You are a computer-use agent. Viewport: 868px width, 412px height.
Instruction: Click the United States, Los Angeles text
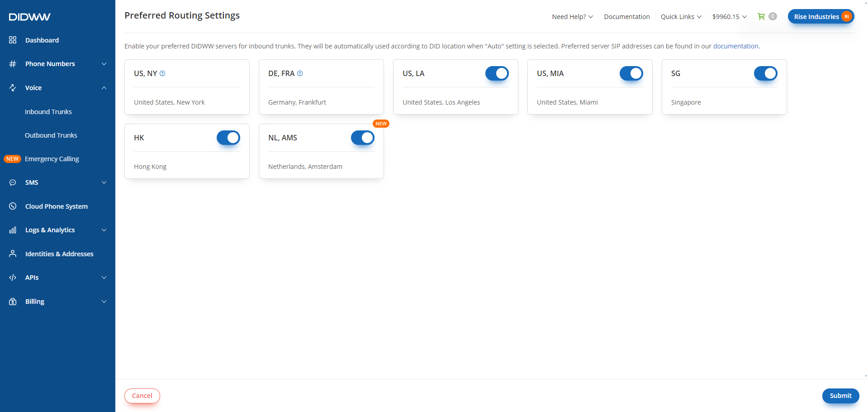(441, 102)
